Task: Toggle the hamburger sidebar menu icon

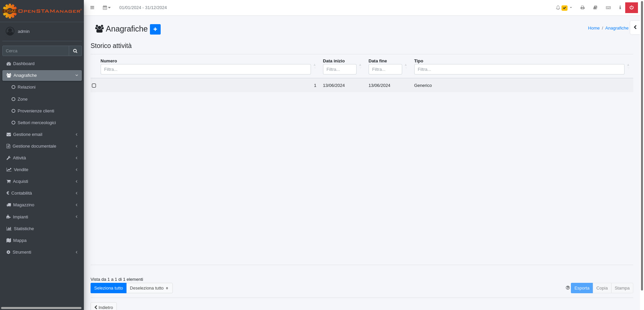Action: [x=92, y=7]
